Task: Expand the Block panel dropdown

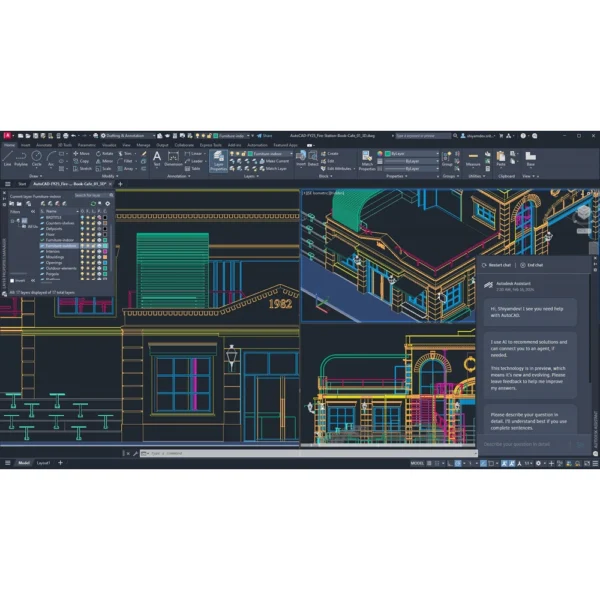Action: pyautogui.click(x=326, y=176)
